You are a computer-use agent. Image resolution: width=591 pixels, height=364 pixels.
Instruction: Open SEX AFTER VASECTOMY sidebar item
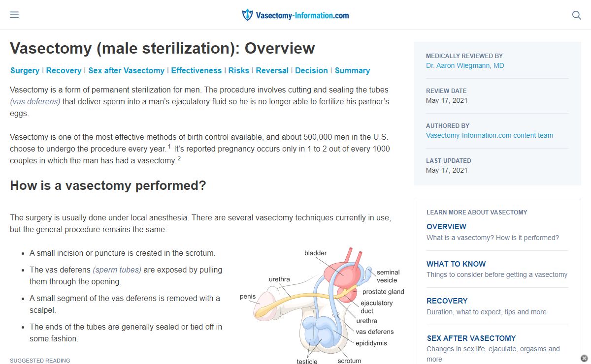[471, 338]
